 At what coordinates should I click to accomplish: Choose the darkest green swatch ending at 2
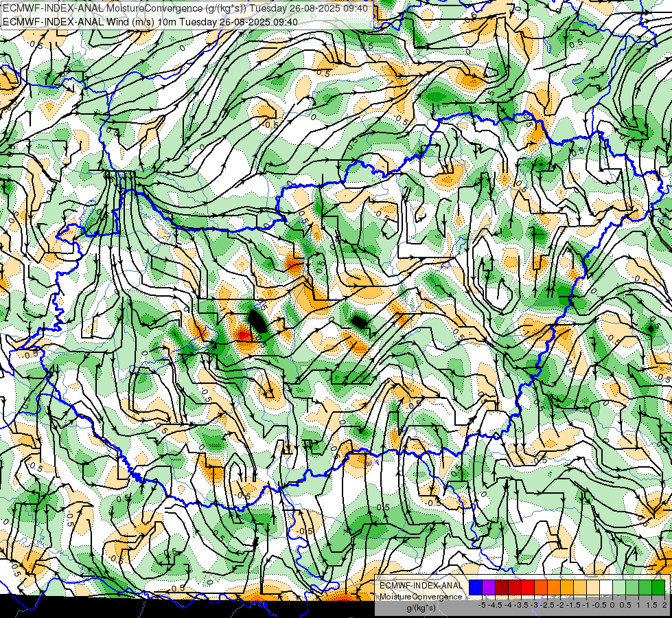click(658, 588)
